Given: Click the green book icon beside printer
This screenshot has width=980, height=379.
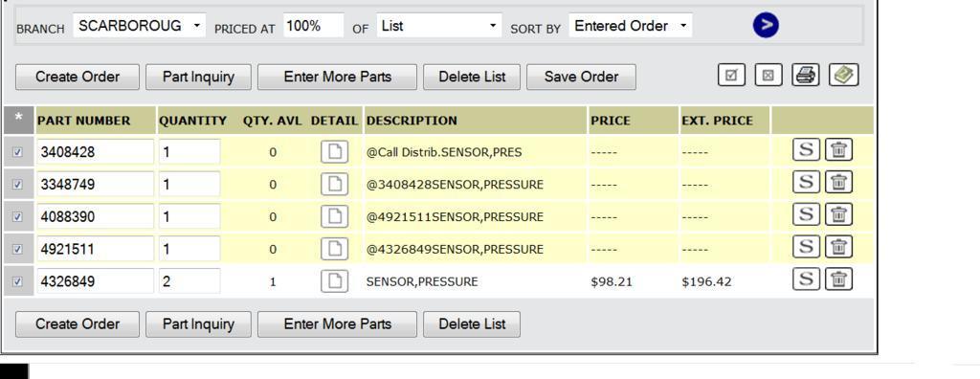Looking at the screenshot, I should click(x=844, y=75).
